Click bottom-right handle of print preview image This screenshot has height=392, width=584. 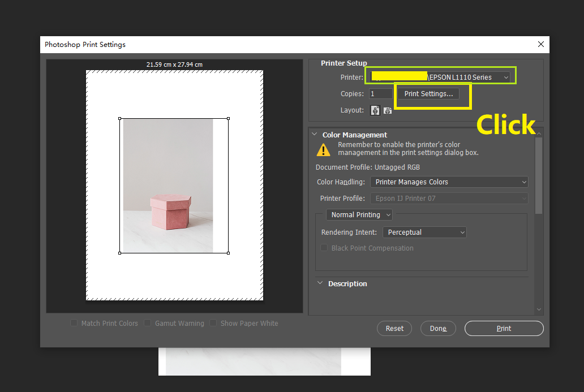coord(228,253)
